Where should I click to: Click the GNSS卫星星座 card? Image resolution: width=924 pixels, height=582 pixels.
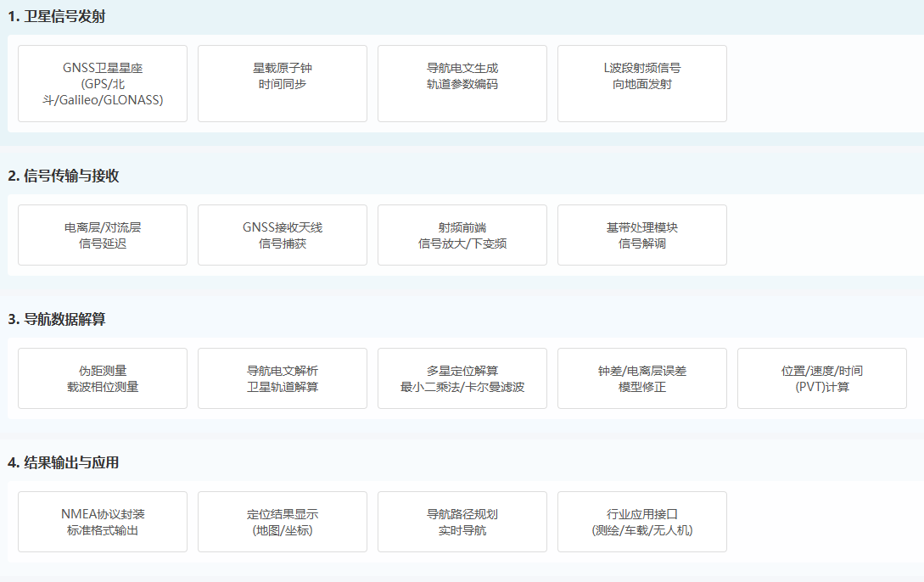(x=103, y=83)
